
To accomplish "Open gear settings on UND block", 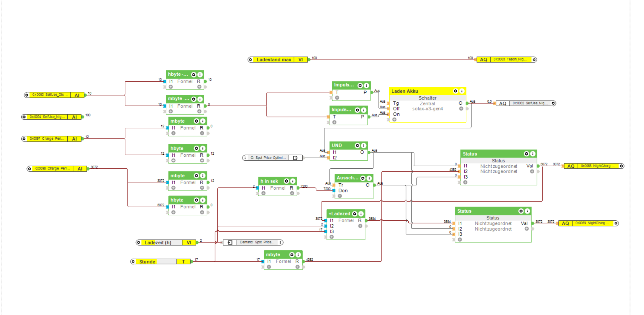I will pyautogui.click(x=357, y=146).
